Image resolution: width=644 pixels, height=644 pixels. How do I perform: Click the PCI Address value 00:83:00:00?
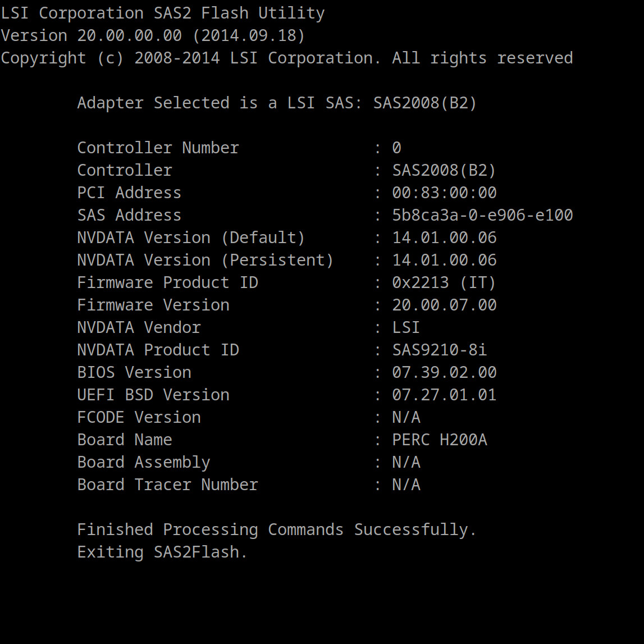(x=444, y=193)
